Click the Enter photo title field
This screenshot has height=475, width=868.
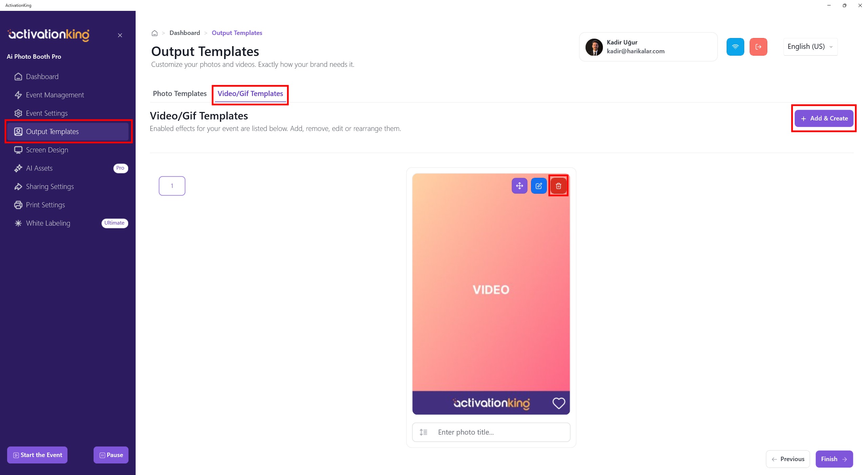coord(491,432)
